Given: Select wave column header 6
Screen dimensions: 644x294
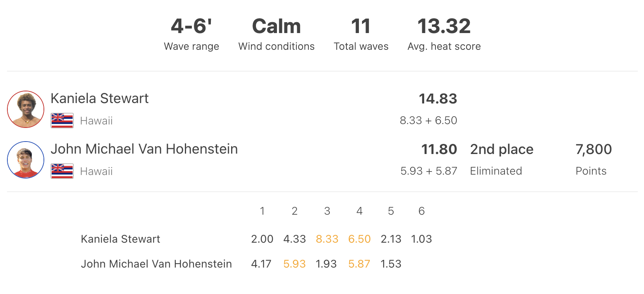Looking at the screenshot, I should click(421, 211).
